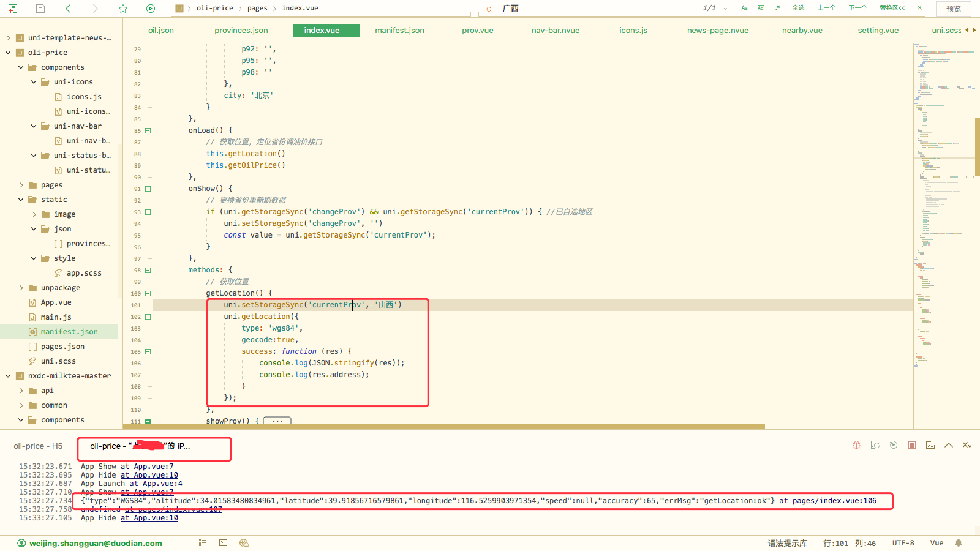The width and height of the screenshot is (980, 551).
Task: Click 上一个 to find previous match
Action: click(826, 8)
